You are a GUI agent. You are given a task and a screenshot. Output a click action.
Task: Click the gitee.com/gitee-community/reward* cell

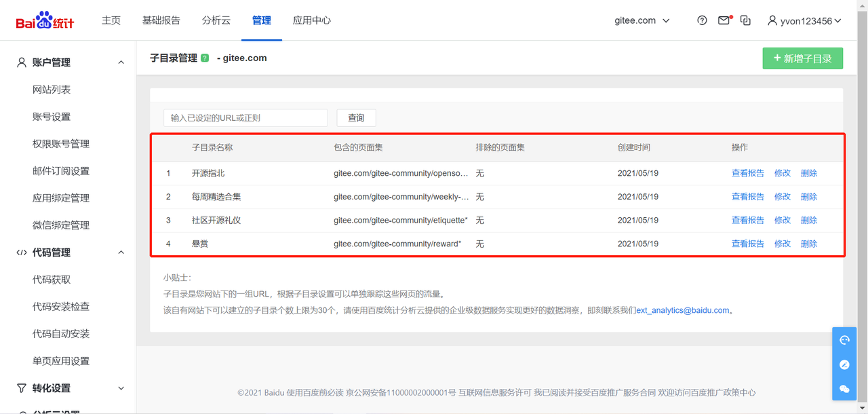pyautogui.click(x=397, y=244)
